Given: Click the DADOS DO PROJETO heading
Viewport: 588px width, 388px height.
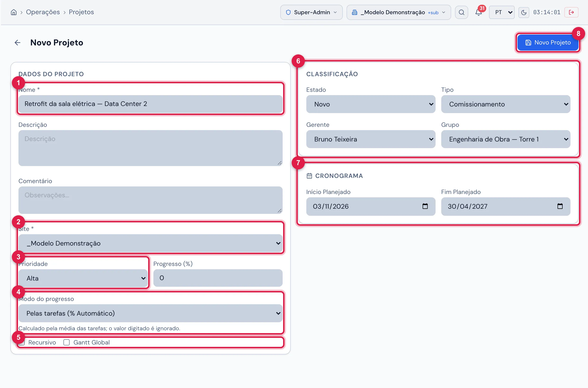Looking at the screenshot, I should [x=51, y=74].
